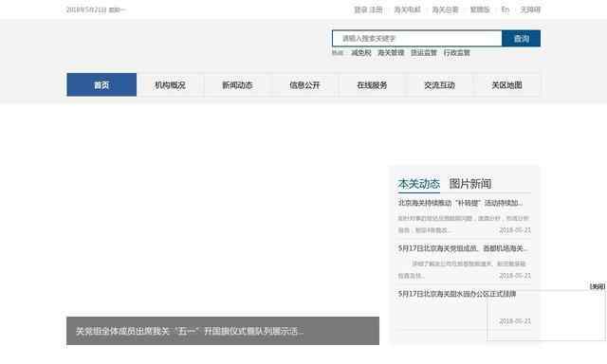This screenshot has height=364, width=607.
Task: Open the 海关总署 link at top
Action: coord(445,9)
